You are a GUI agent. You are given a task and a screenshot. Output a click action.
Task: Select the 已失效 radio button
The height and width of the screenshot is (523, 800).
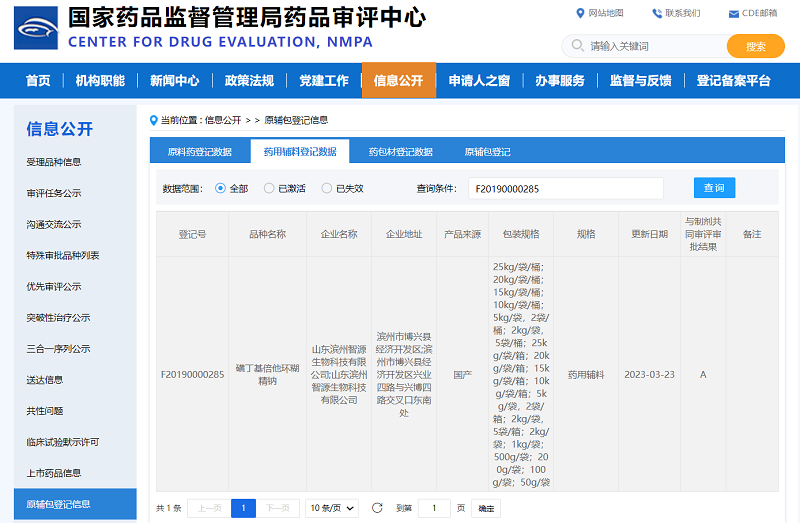(327, 188)
